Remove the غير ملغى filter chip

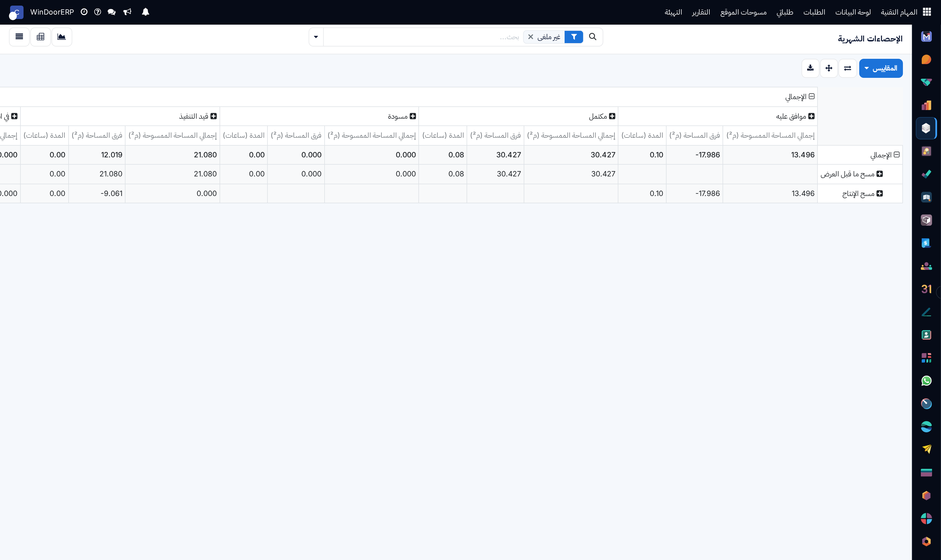click(x=530, y=37)
